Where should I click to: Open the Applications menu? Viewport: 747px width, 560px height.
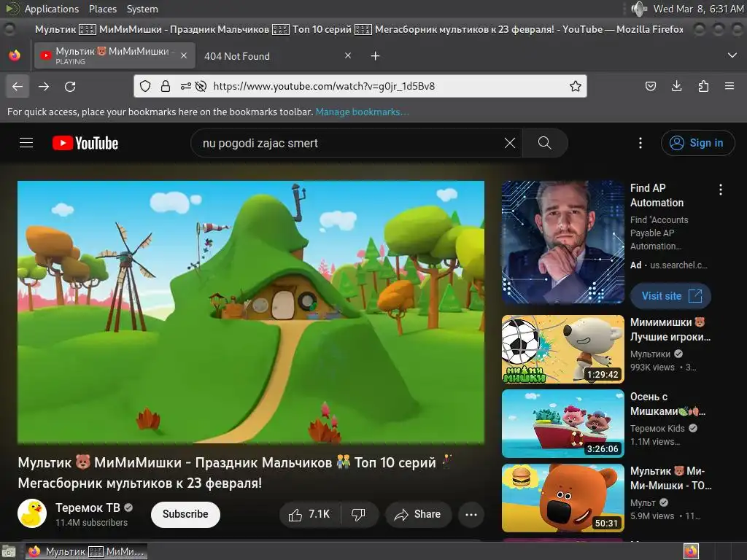tap(52, 9)
